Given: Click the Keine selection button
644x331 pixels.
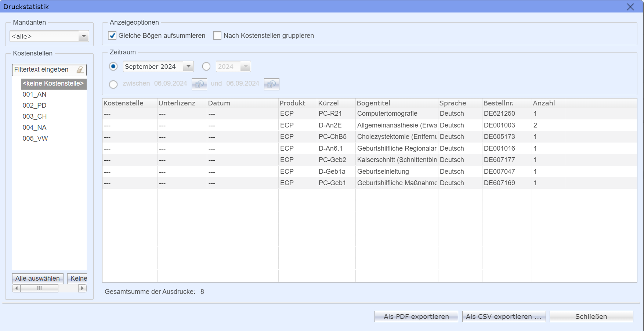Looking at the screenshot, I should (78, 278).
